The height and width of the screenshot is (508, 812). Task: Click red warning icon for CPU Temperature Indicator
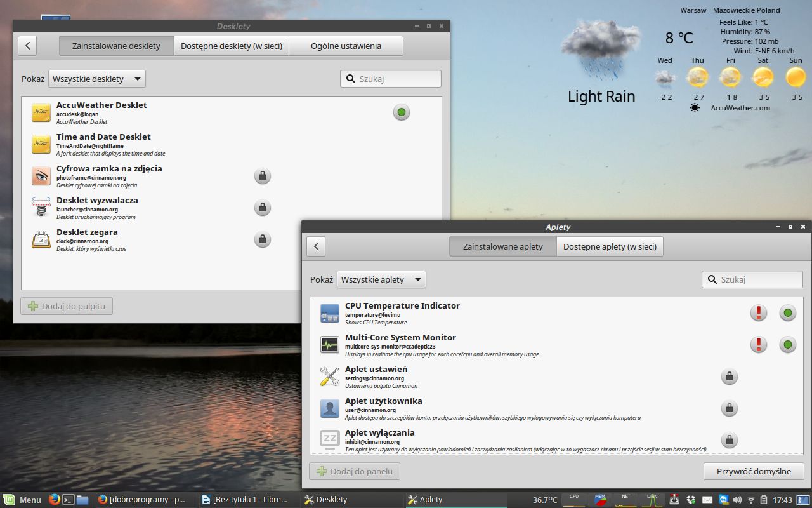tap(759, 312)
